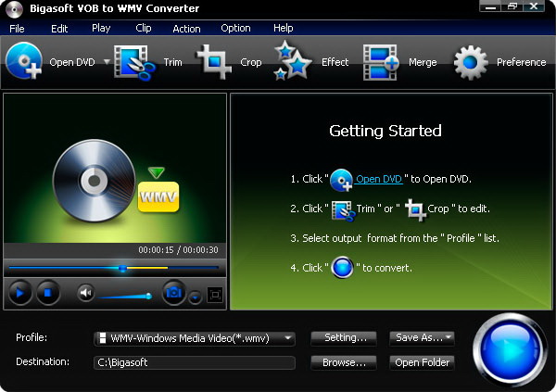
Task: Click the Setting... button
Action: (344, 337)
